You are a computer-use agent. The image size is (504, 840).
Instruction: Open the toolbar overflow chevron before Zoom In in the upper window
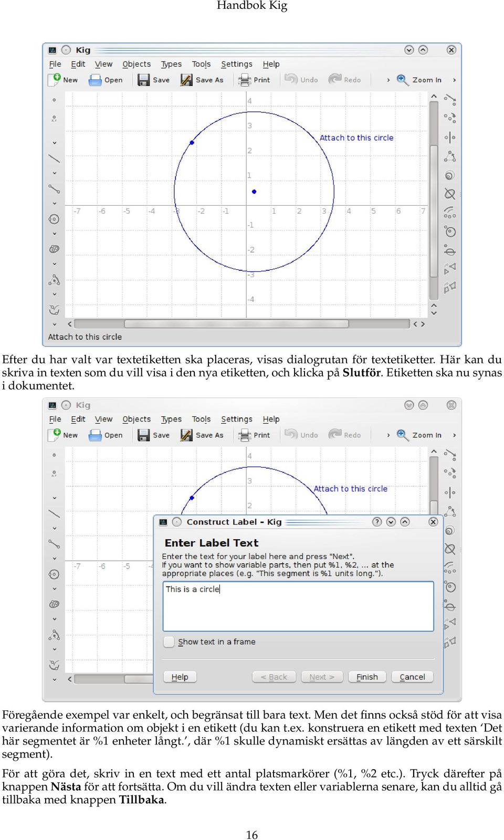[388, 80]
